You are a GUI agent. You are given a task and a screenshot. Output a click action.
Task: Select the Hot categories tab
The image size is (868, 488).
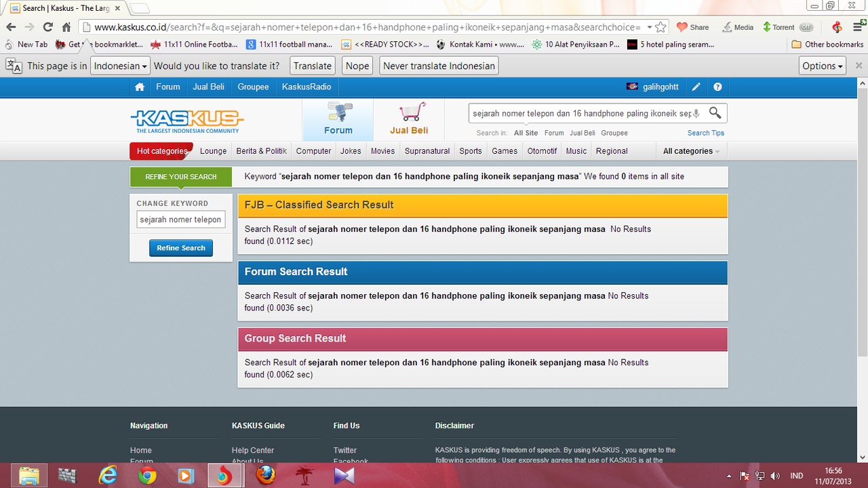pyautogui.click(x=161, y=151)
